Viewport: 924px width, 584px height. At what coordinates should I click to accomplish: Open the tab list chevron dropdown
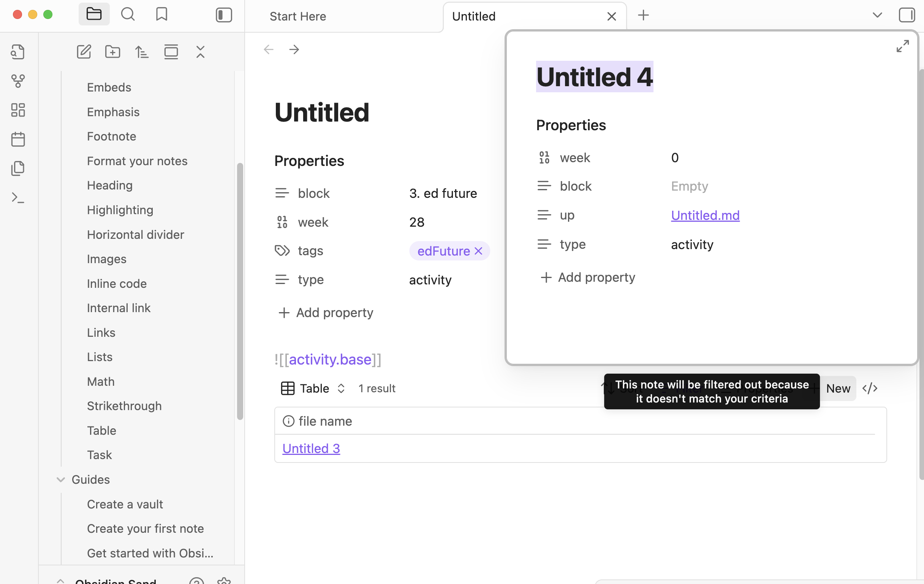coord(877,15)
